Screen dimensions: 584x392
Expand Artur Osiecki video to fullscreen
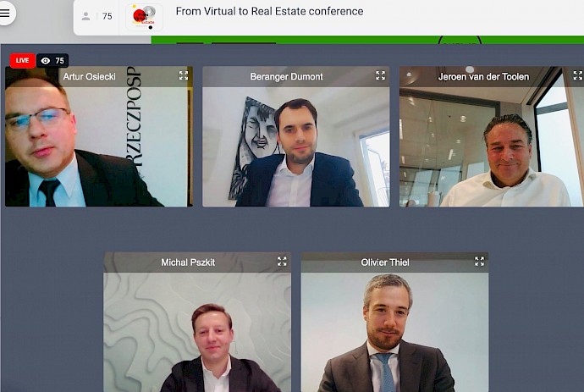pyautogui.click(x=184, y=75)
